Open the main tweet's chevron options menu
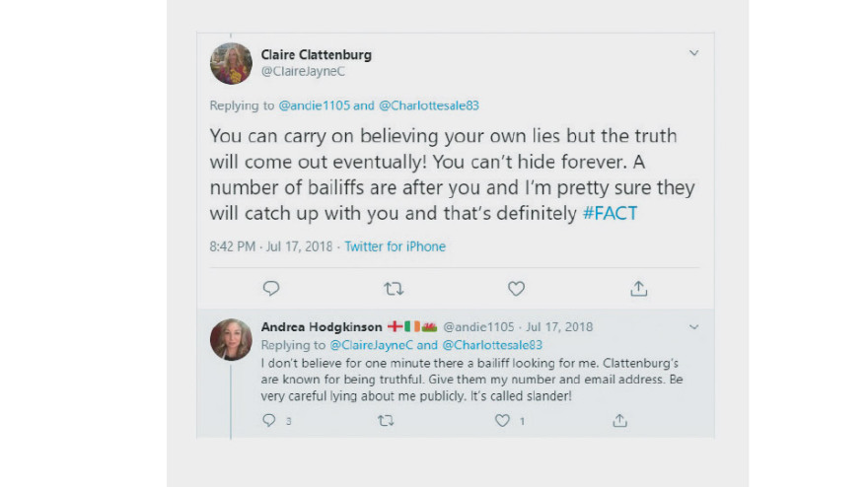 coord(693,53)
